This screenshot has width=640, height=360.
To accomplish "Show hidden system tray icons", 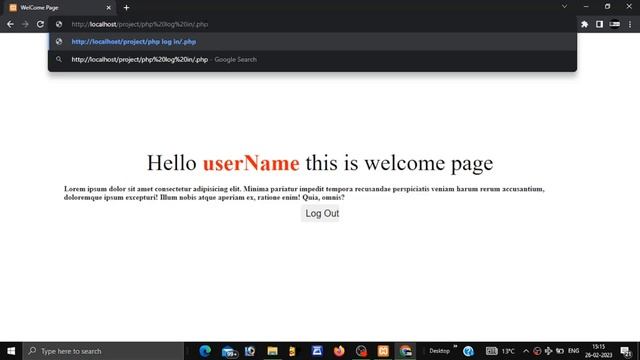I will (x=526, y=351).
